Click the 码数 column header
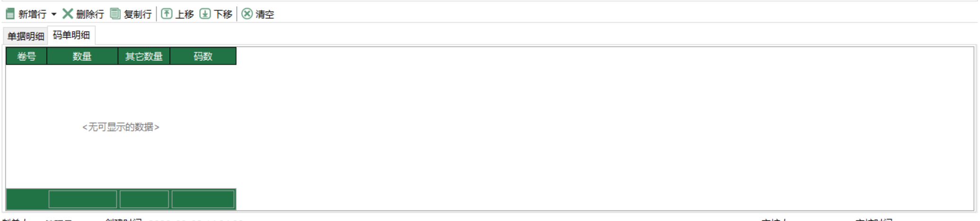 click(x=203, y=56)
